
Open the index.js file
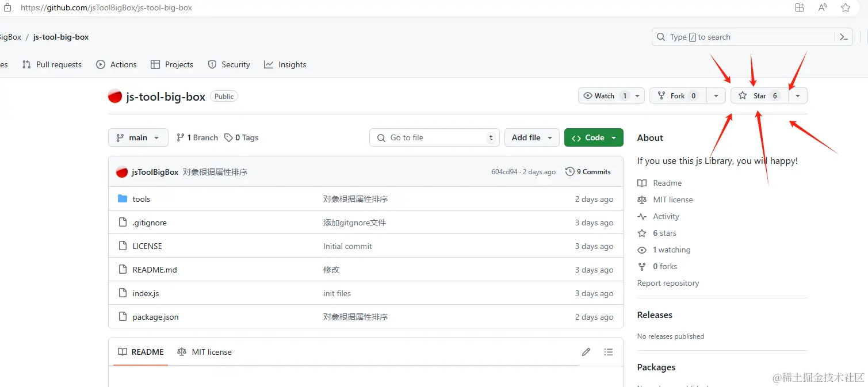(146, 293)
